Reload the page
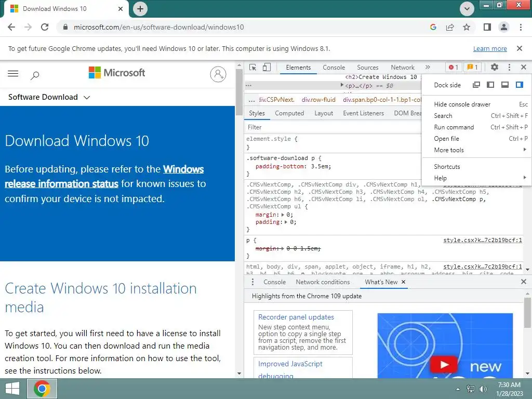The image size is (532, 399). [45, 27]
